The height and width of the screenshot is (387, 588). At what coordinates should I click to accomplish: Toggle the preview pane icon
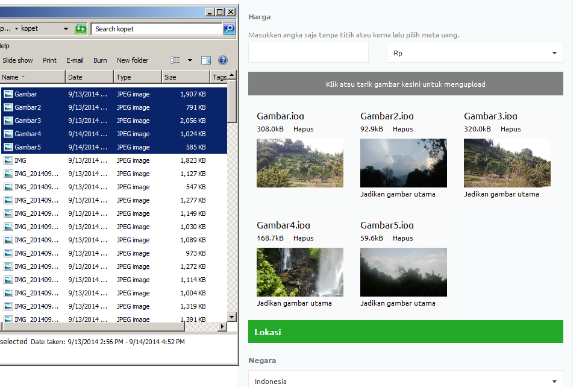click(x=206, y=60)
